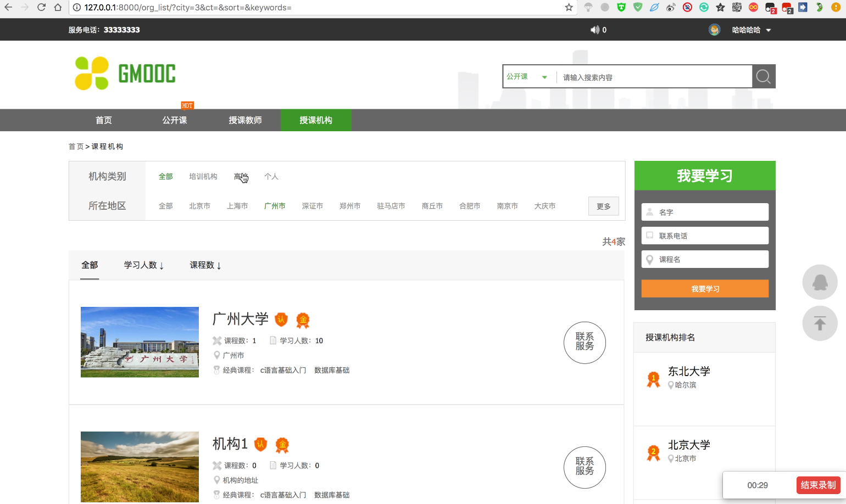The width and height of the screenshot is (846, 504).
Task: Click the 名字 input field
Action: pos(705,212)
